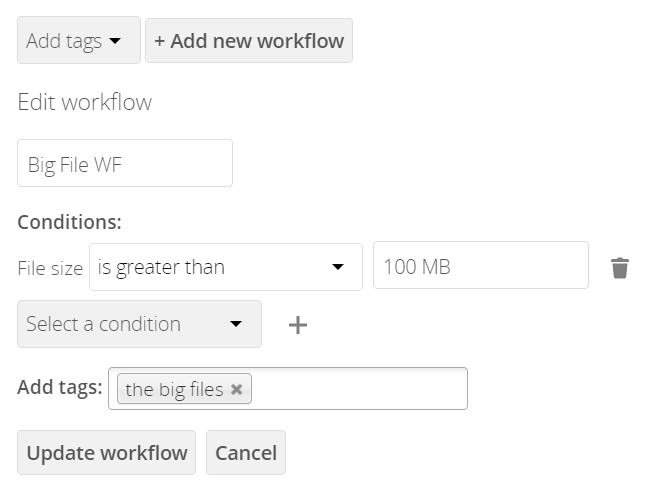This screenshot has width=655, height=493.
Task: Focus the "Big File WF" name field
Action: pyautogui.click(x=125, y=163)
